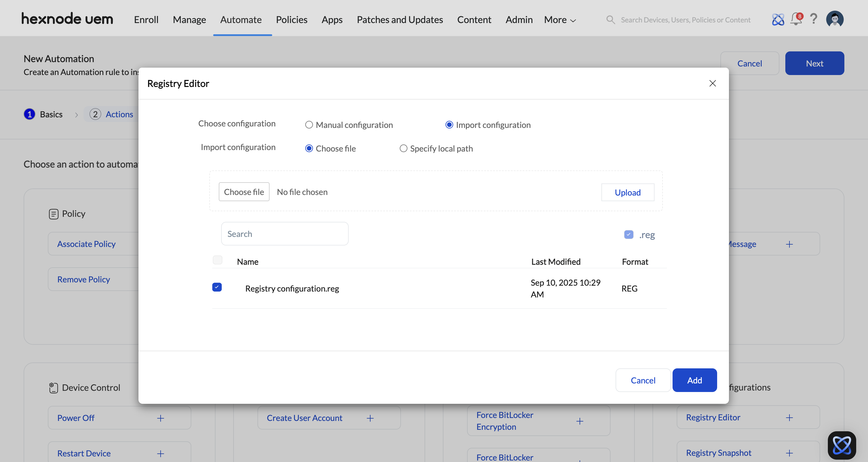Viewport: 868px width, 462px height.
Task: Select Specify local path option
Action: coord(403,148)
